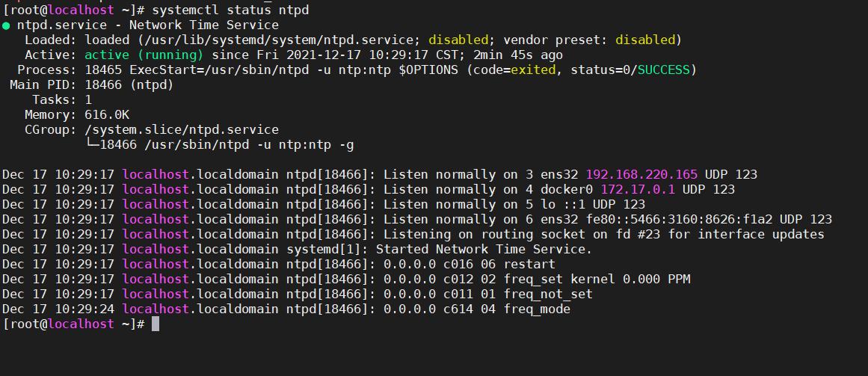868x376 pixels.
Task: Click the memory value 616.0K
Action: pyautogui.click(x=107, y=114)
